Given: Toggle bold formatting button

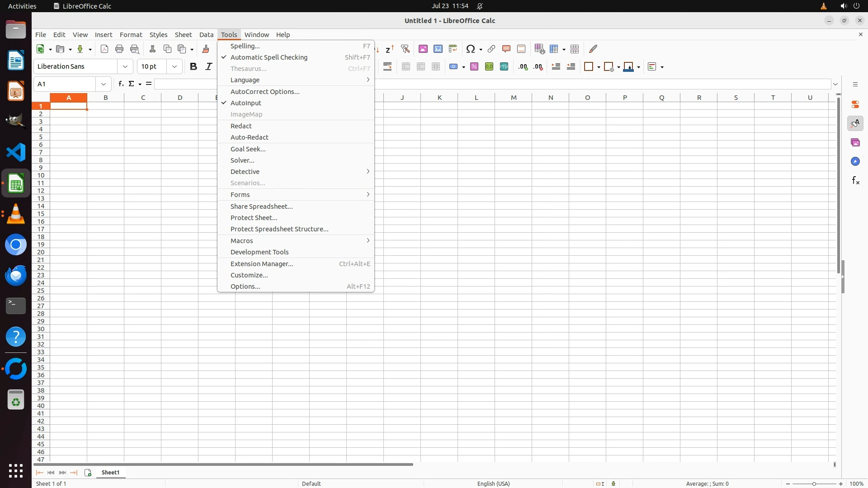Looking at the screenshot, I should (193, 67).
